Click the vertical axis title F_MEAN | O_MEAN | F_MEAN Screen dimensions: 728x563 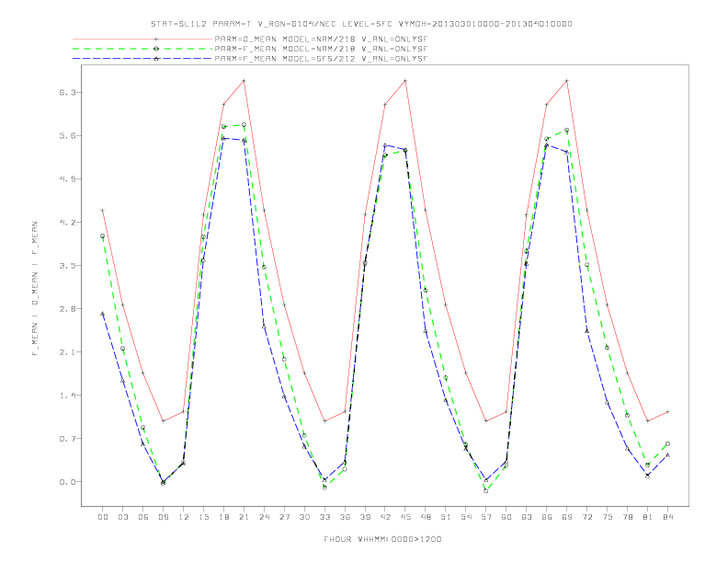click(35, 289)
